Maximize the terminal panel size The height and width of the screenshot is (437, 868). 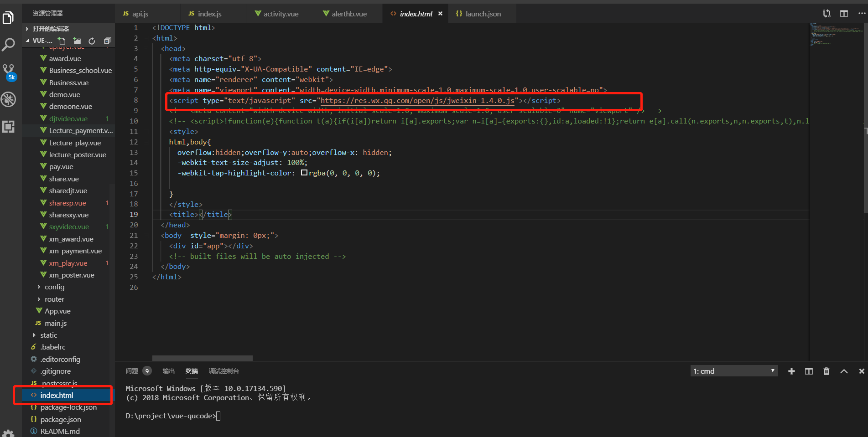click(844, 371)
